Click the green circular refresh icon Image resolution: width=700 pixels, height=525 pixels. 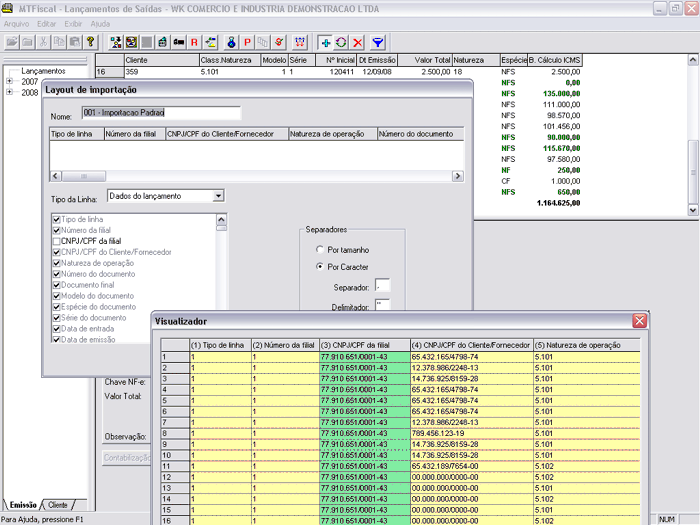tap(341, 43)
